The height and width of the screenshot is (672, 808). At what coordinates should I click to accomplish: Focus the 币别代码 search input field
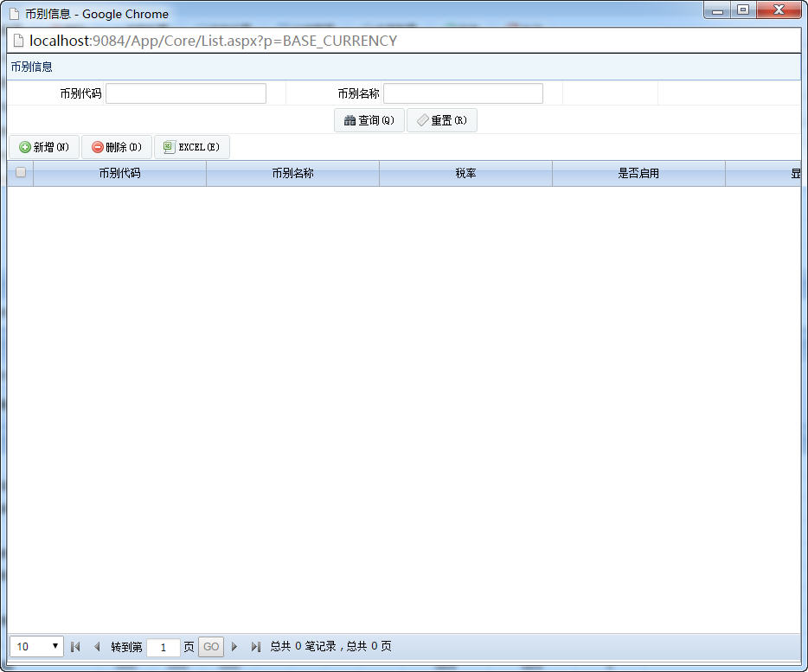(x=186, y=93)
